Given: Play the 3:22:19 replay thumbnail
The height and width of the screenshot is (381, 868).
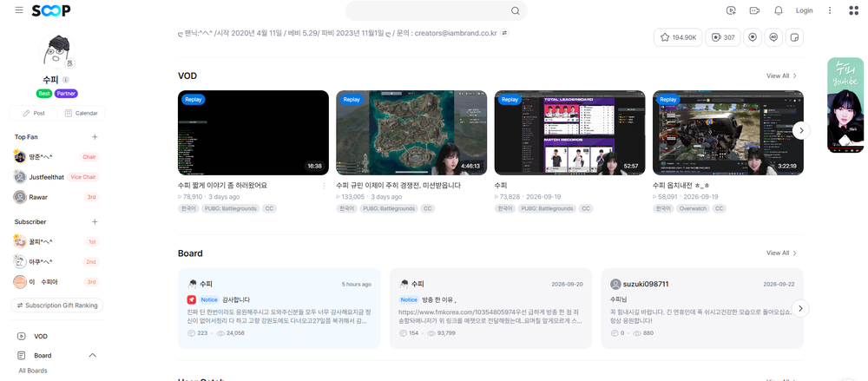Looking at the screenshot, I should (x=728, y=133).
